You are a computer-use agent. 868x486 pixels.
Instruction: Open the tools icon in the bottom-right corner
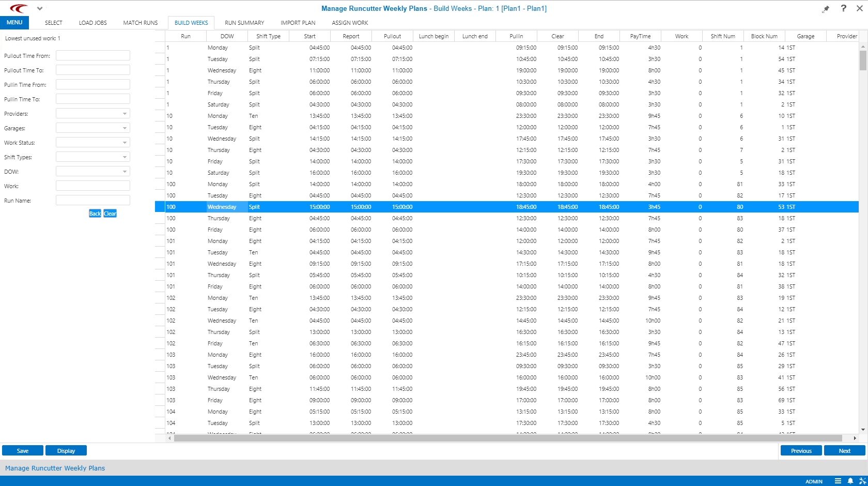coord(862,481)
